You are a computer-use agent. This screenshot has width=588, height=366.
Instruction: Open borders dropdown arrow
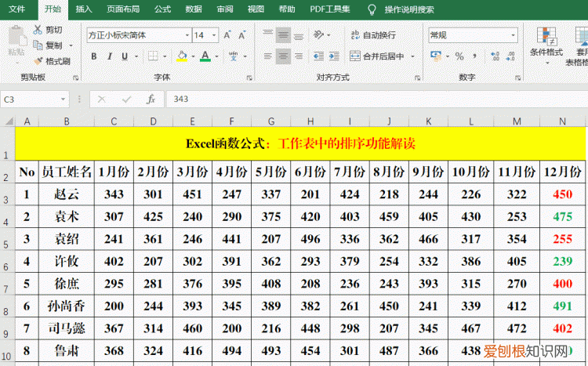click(x=165, y=56)
